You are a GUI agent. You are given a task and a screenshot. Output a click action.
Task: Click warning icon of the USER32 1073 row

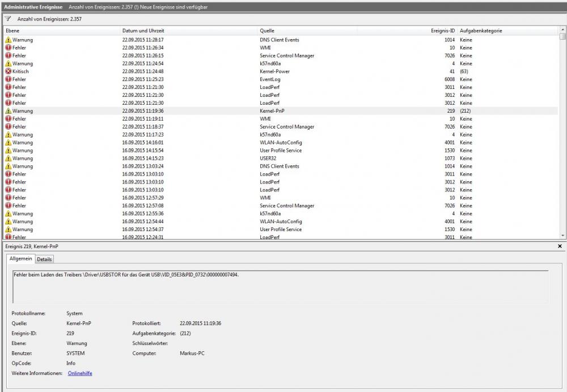tap(8, 159)
